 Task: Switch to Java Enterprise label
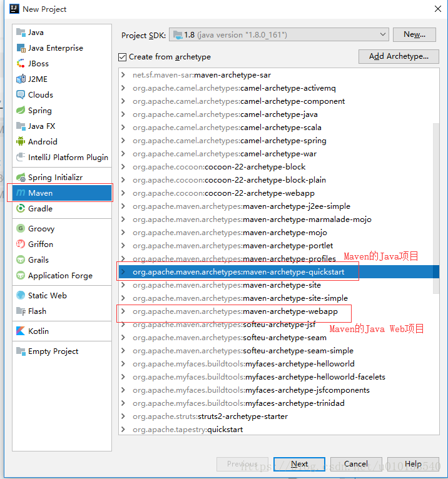(56, 48)
